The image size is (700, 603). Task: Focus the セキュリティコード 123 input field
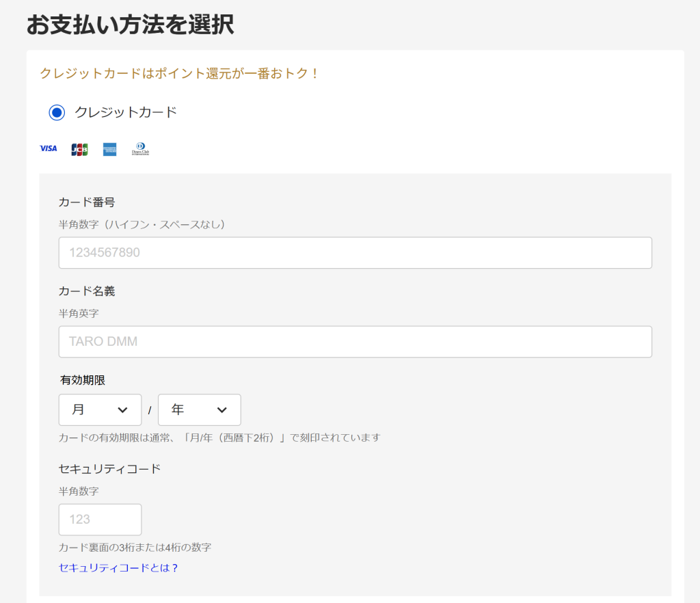(100, 520)
